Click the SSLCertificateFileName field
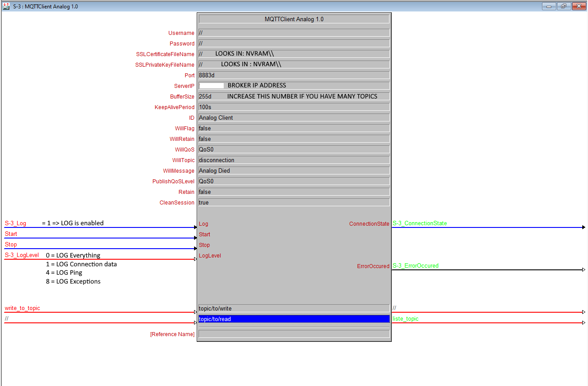Image resolution: width=588 pixels, height=386 pixels. [294, 54]
